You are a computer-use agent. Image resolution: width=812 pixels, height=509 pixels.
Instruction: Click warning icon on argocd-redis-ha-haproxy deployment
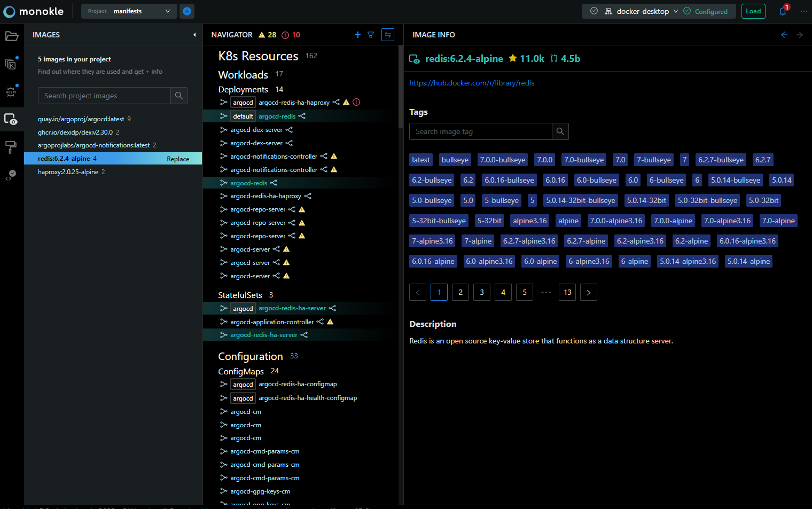point(346,102)
